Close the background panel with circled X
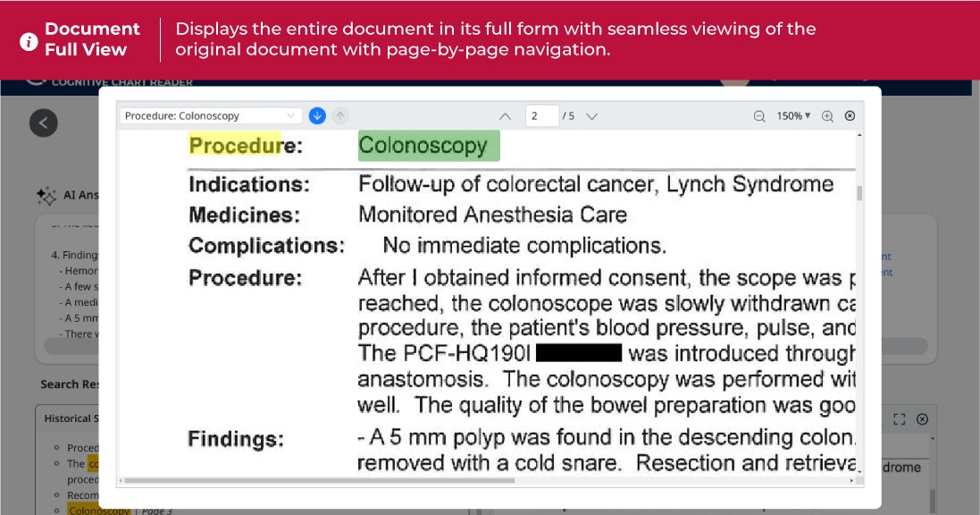The image size is (980, 515). [x=922, y=419]
